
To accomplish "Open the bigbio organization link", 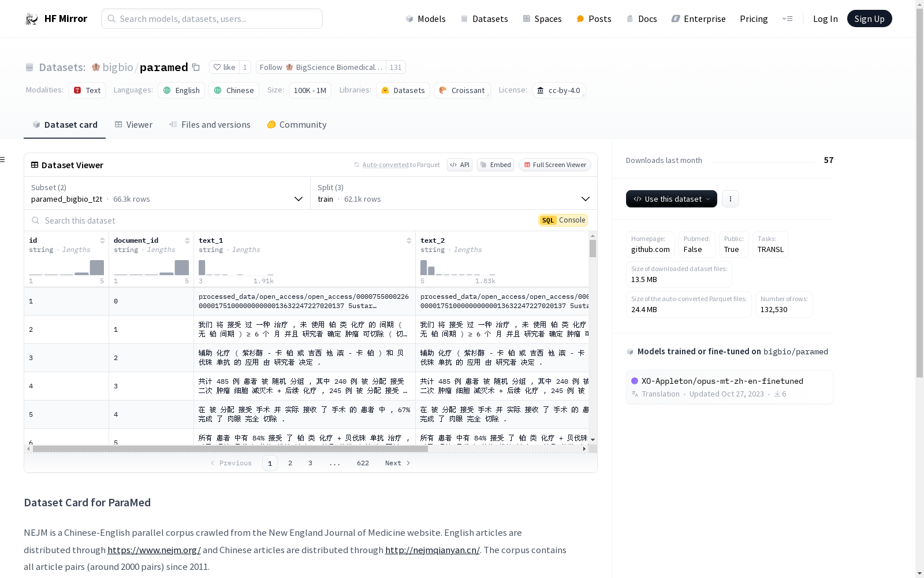I will pyautogui.click(x=118, y=67).
